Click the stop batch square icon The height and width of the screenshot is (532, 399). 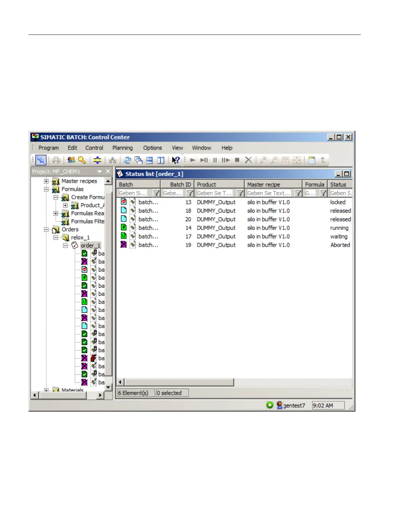click(237, 160)
